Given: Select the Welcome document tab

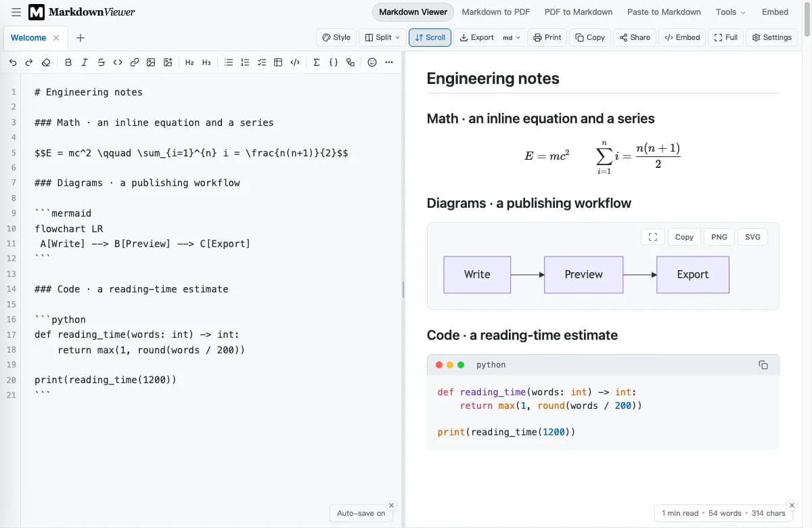Looking at the screenshot, I should tap(28, 38).
